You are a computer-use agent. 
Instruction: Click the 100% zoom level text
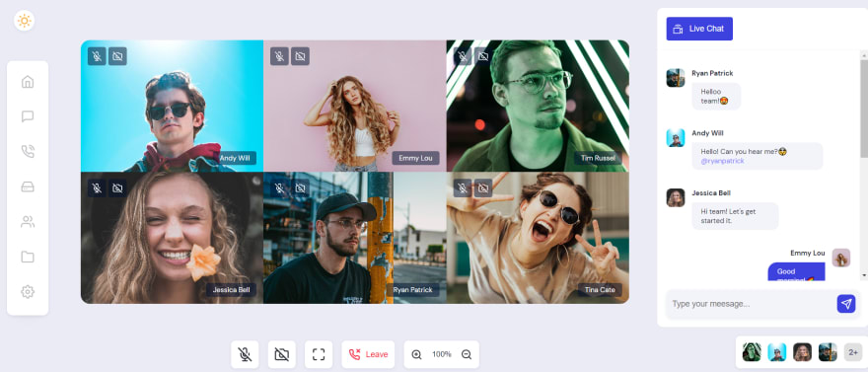point(442,354)
